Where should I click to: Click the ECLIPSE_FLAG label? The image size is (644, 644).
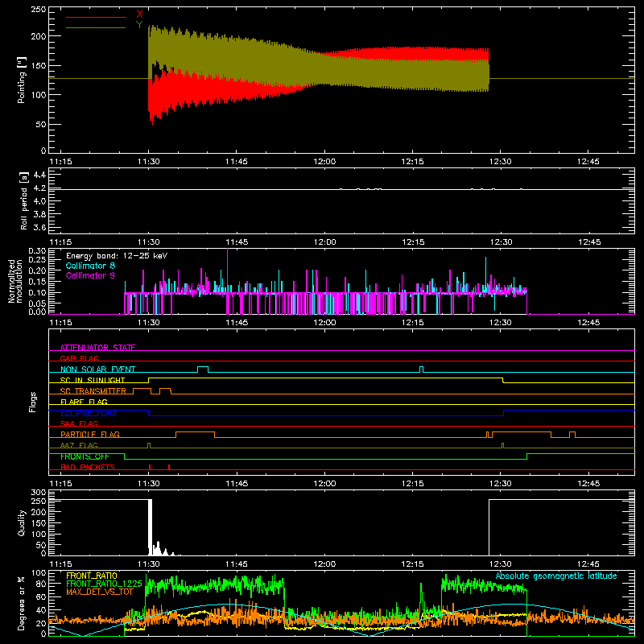[88, 413]
